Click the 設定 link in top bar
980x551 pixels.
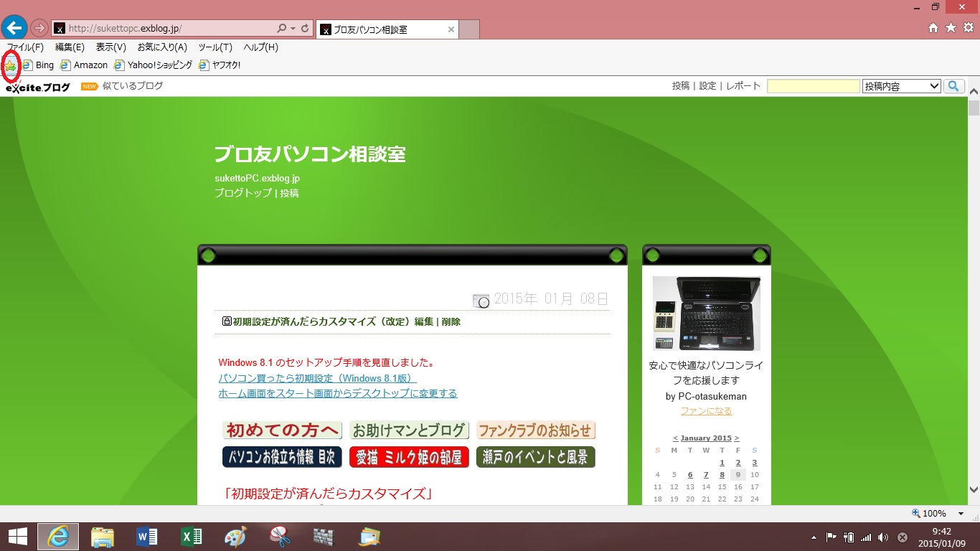click(x=707, y=86)
